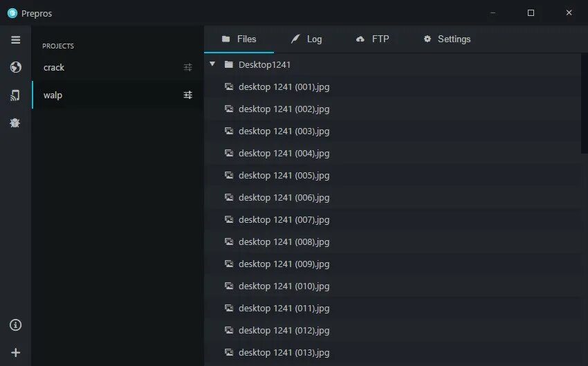588x366 pixels.
Task: Click image icon of desktop 1241 (009).jpg
Action: click(x=229, y=264)
